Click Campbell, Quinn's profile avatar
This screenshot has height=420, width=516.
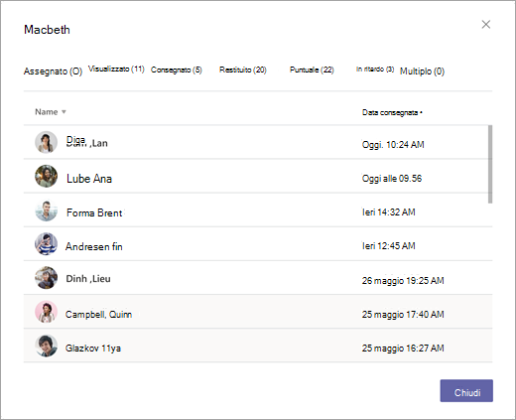[46, 312]
